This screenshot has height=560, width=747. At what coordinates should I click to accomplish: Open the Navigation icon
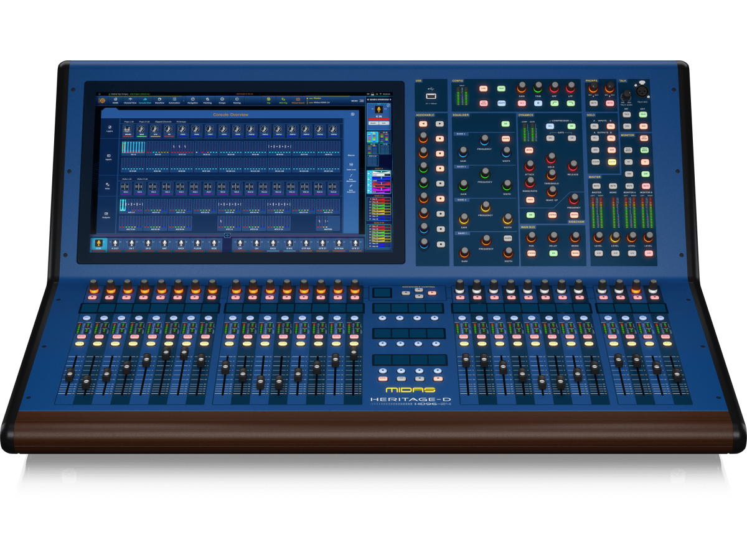tap(192, 100)
